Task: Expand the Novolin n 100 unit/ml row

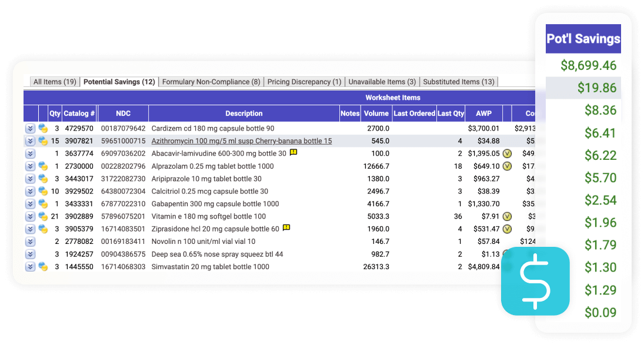Action: tap(30, 242)
